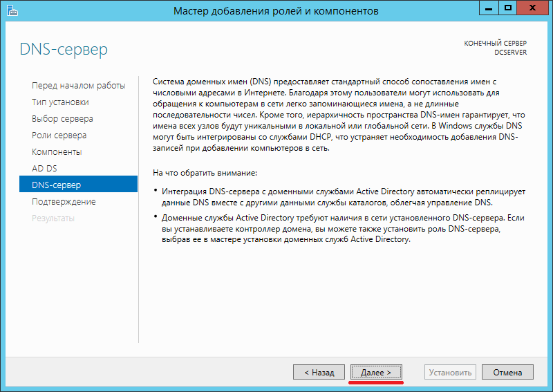Image resolution: width=553 pixels, height=392 pixels.
Task: Click the "DNS-сервер" page heading
Action: tap(64, 49)
